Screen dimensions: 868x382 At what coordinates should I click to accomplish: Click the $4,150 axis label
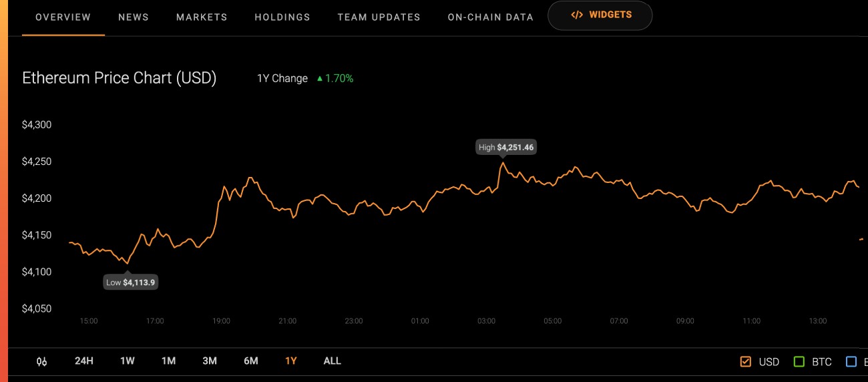(37, 235)
